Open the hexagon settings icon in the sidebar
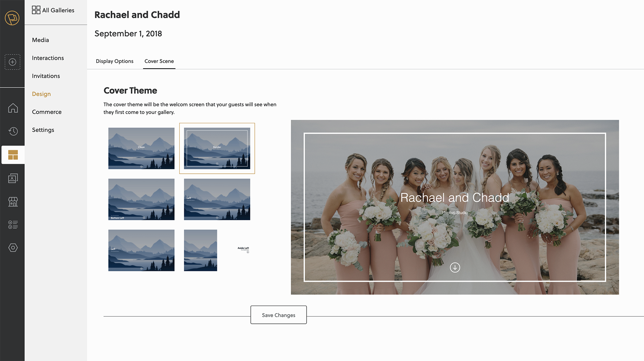This screenshot has height=361, width=644. [13, 248]
